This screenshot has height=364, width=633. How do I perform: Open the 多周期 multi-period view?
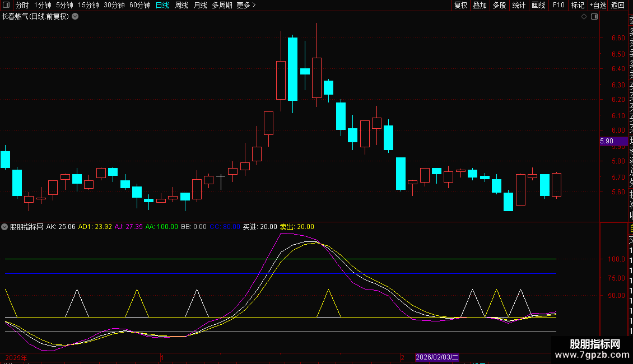222,5
